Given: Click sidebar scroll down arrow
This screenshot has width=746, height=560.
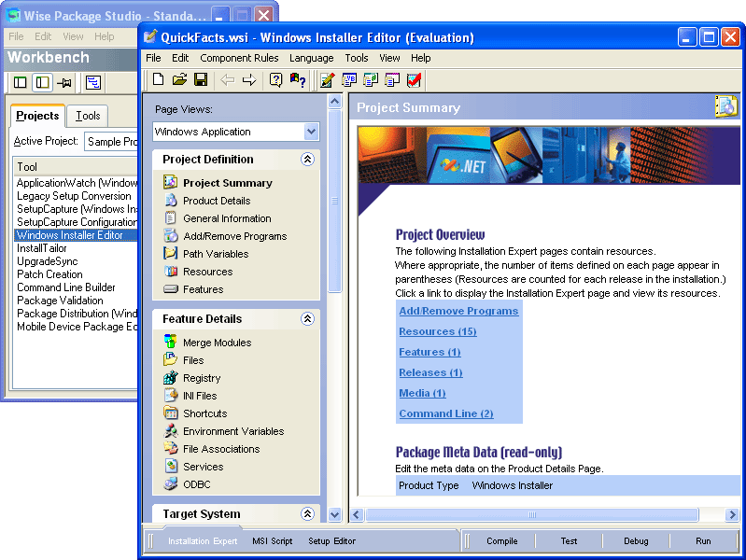Looking at the screenshot, I should [x=335, y=514].
